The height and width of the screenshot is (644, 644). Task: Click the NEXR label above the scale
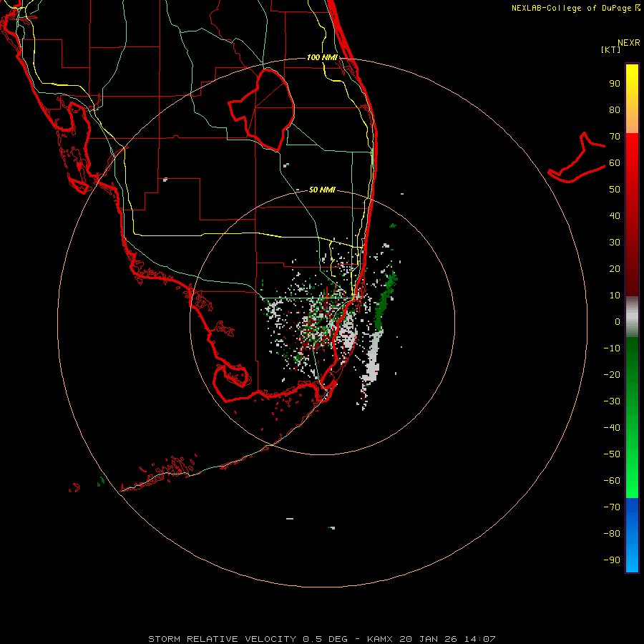pyautogui.click(x=628, y=43)
